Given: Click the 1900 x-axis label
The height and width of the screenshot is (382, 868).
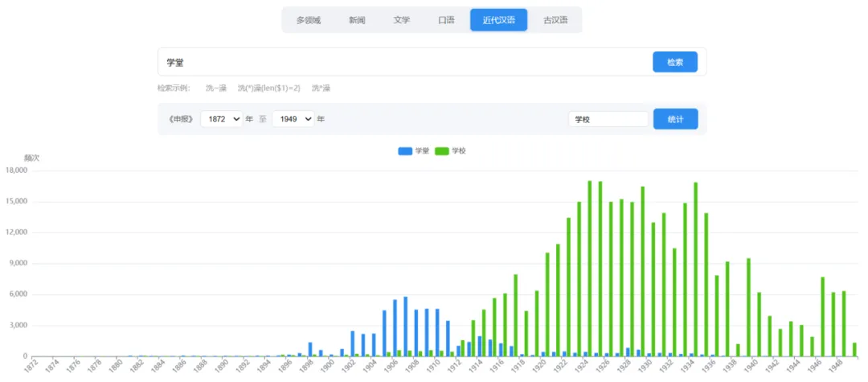Looking at the screenshot, I should [x=328, y=367].
